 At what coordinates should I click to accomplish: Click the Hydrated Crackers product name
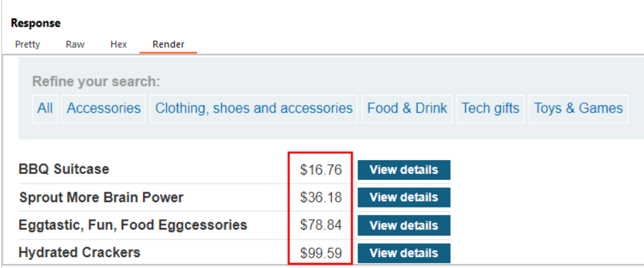click(x=79, y=252)
